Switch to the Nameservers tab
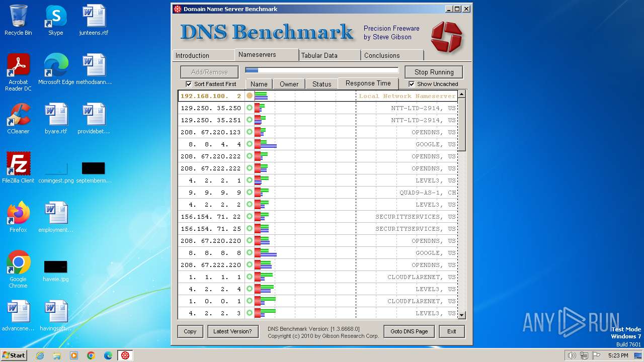This screenshot has width=644, height=362. coord(267,54)
